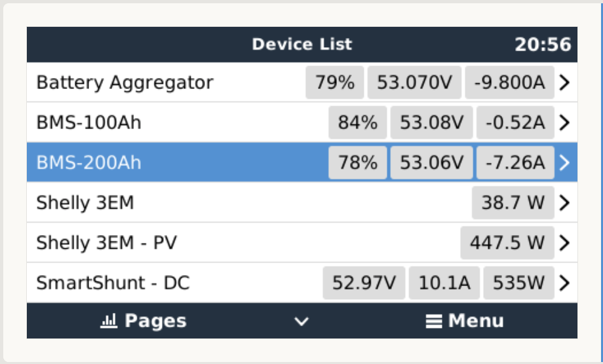Screen dimensions: 603x364
Task: Open Battery Aggregator row arrow
Action: pos(564,82)
